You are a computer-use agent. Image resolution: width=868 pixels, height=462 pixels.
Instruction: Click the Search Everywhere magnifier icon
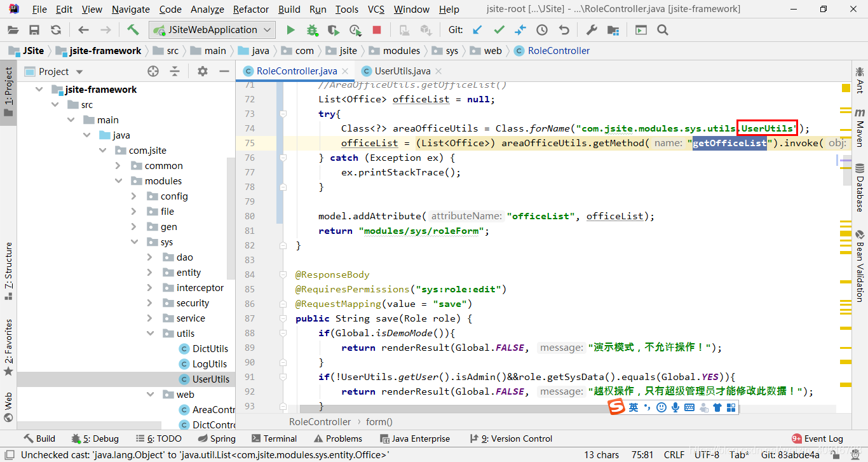663,30
